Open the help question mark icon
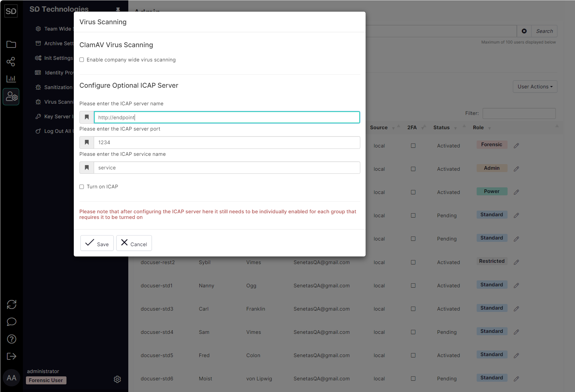The height and width of the screenshot is (392, 575). [12, 339]
